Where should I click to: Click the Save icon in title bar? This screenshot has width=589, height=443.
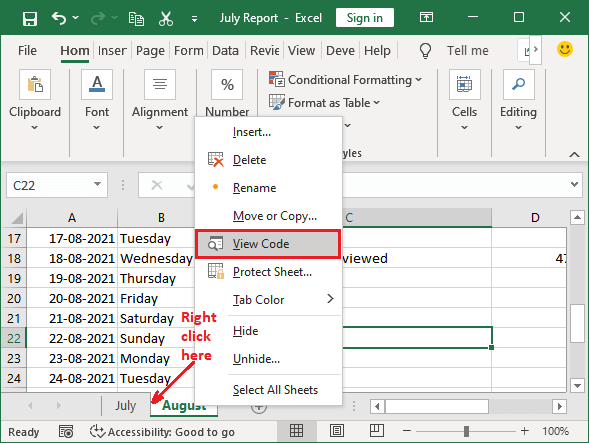coord(30,18)
